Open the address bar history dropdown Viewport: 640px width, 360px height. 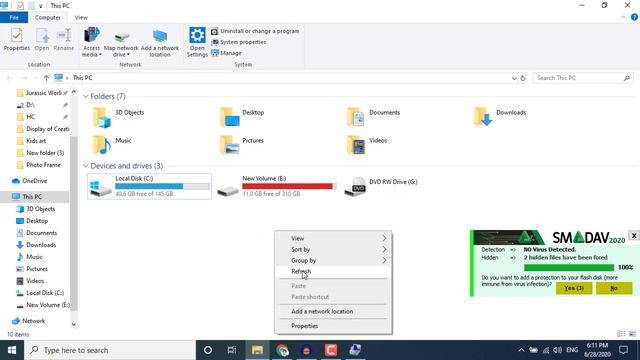(x=514, y=78)
